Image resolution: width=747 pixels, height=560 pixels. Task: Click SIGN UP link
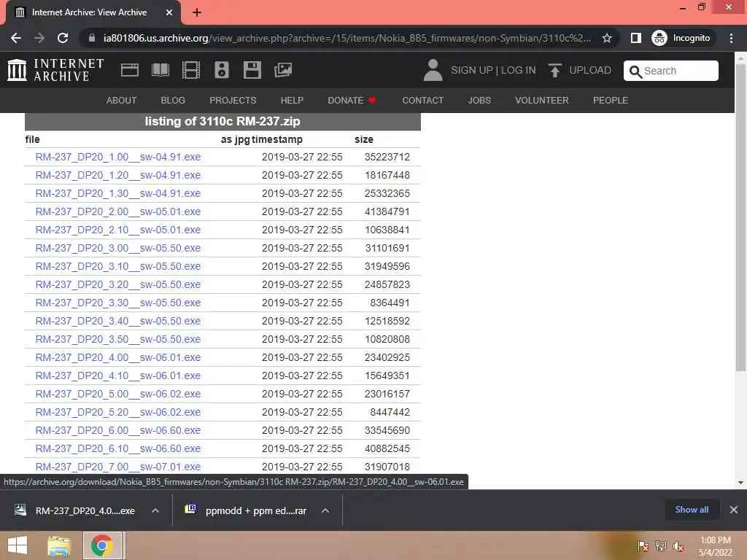coord(472,71)
